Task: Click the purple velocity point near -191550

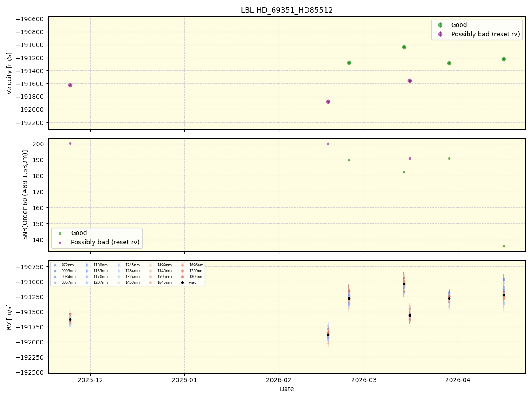Action: click(410, 81)
